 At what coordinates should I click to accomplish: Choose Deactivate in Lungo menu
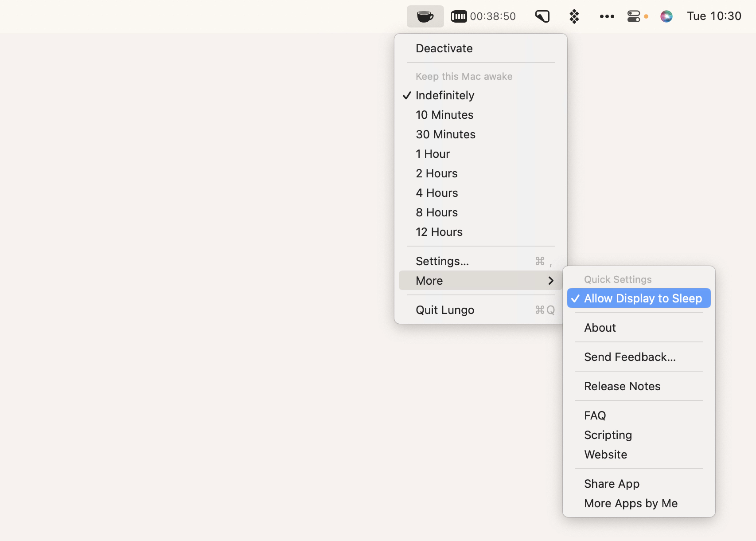tap(481, 48)
